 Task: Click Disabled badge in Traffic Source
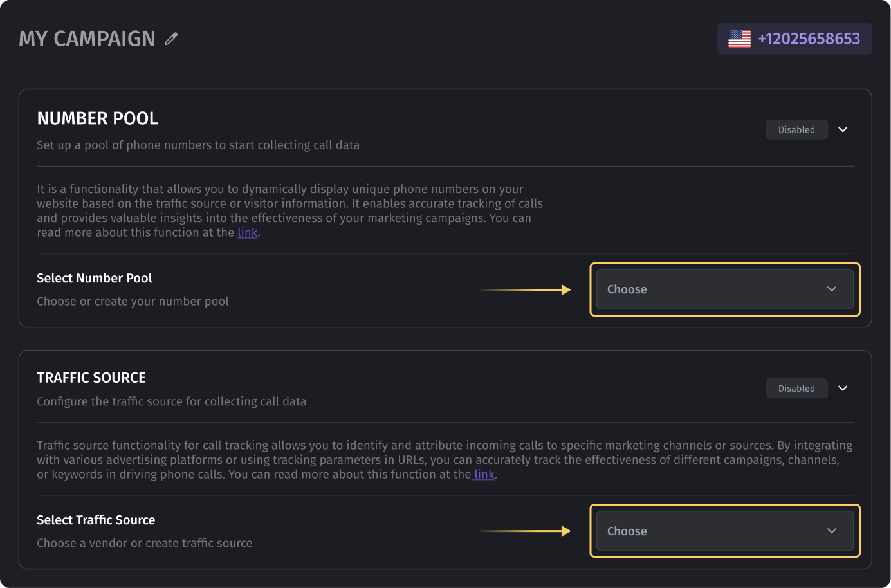tap(796, 388)
